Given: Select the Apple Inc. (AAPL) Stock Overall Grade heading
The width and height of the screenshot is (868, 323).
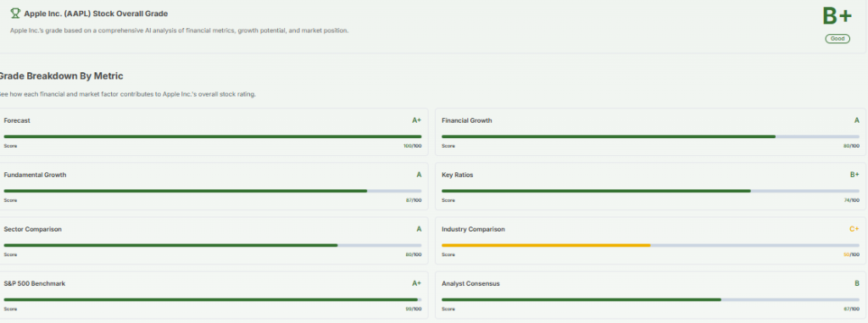Looking at the screenshot, I should click(x=96, y=14).
